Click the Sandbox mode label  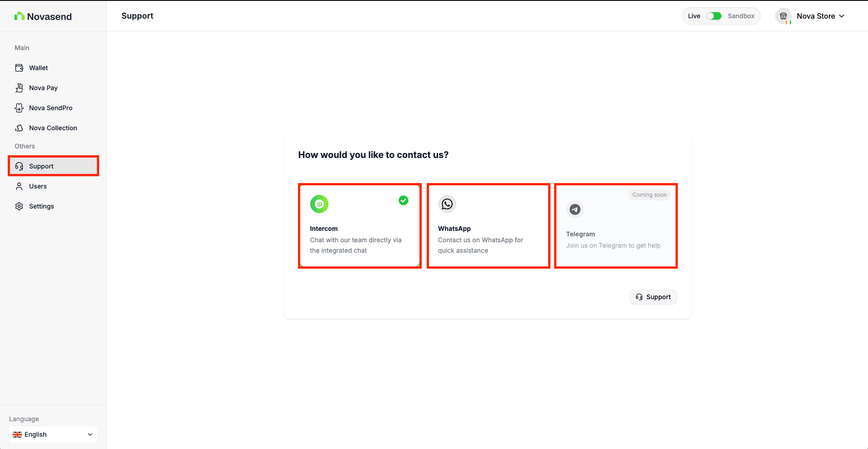741,16
